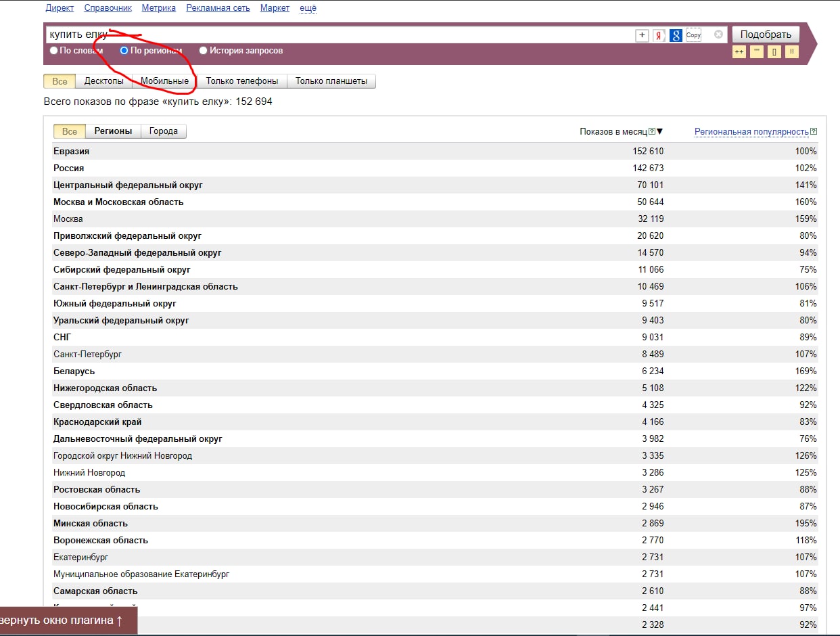The height and width of the screenshot is (636, 840).
Task: Select the История запросов radio button
Action: tap(204, 51)
